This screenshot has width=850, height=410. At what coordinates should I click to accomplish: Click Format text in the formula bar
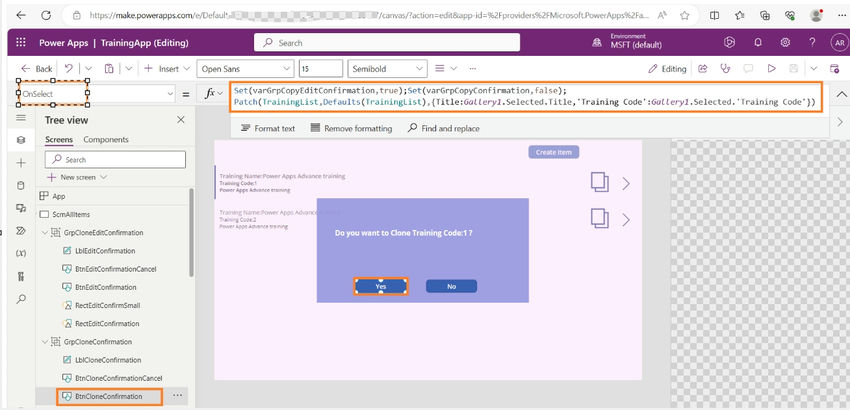pyautogui.click(x=268, y=129)
